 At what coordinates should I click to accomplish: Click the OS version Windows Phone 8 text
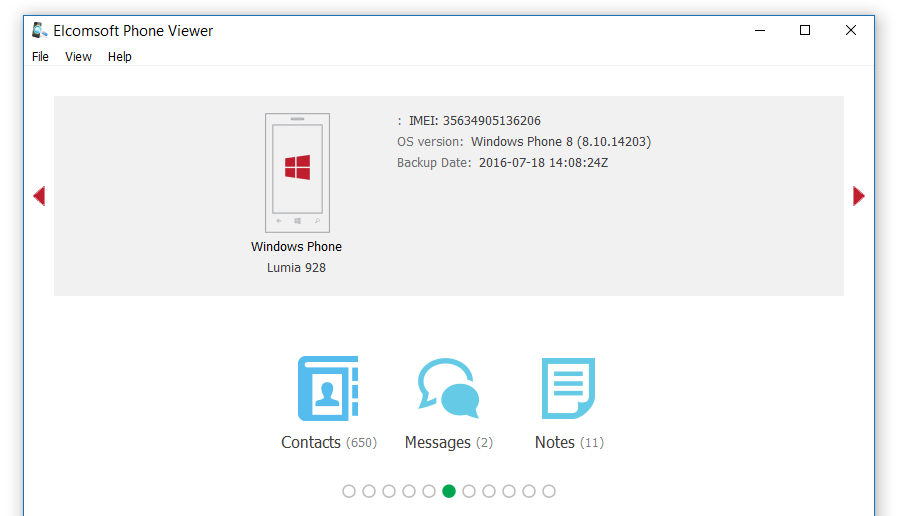point(524,142)
